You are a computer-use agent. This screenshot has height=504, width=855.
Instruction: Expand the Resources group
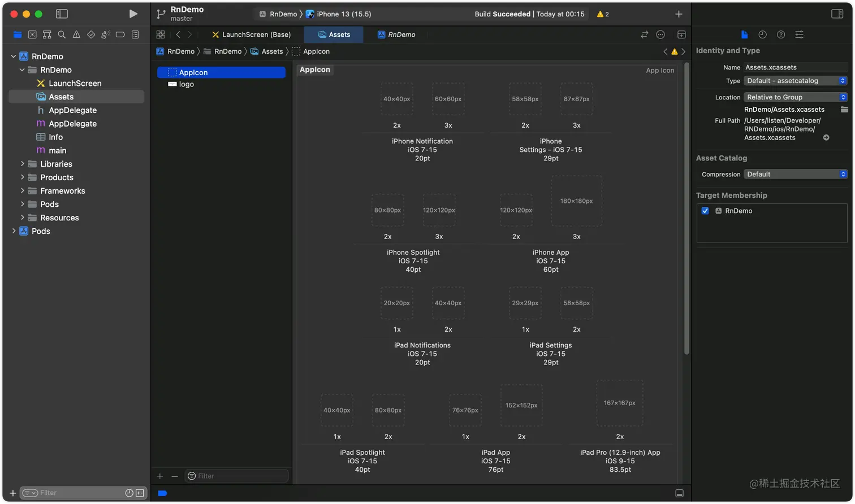click(22, 218)
